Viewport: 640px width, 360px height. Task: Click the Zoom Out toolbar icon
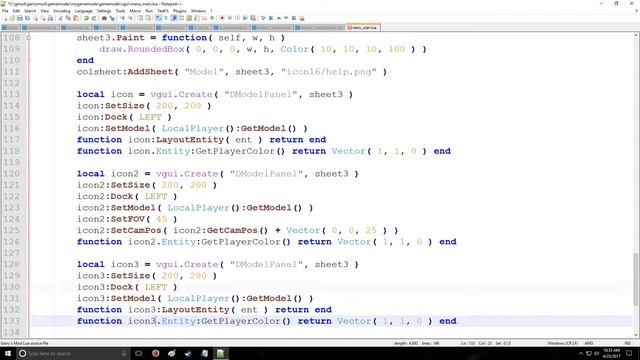click(130, 18)
